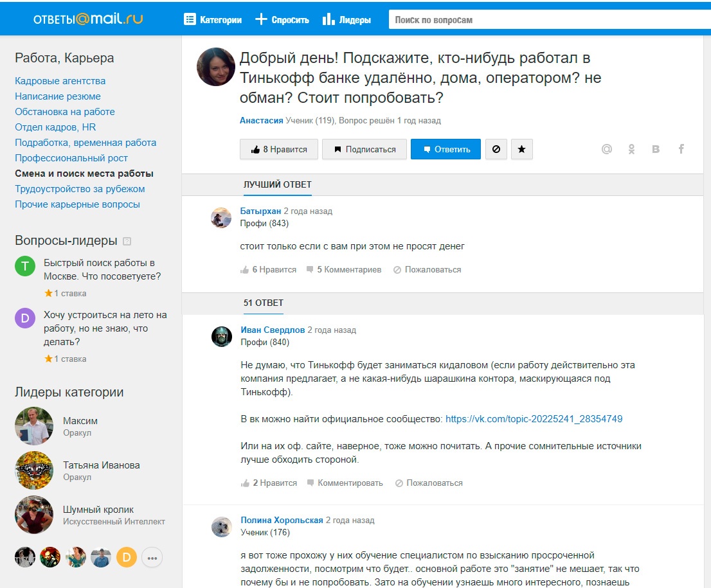The image size is (711, 588).
Task: Open Работа, Карьера category heading
Action: coord(64,58)
